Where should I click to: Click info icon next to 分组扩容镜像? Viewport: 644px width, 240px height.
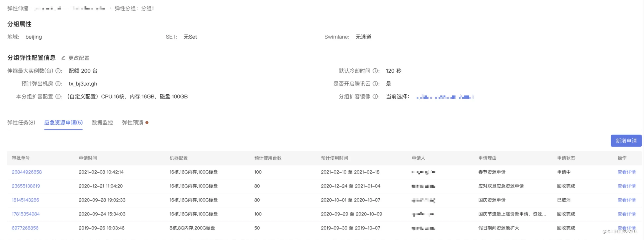pos(375,97)
